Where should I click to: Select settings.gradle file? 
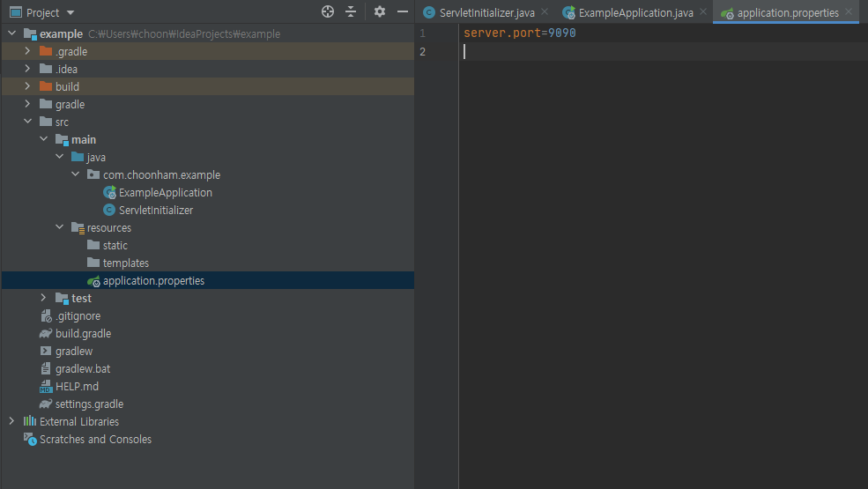(x=89, y=404)
